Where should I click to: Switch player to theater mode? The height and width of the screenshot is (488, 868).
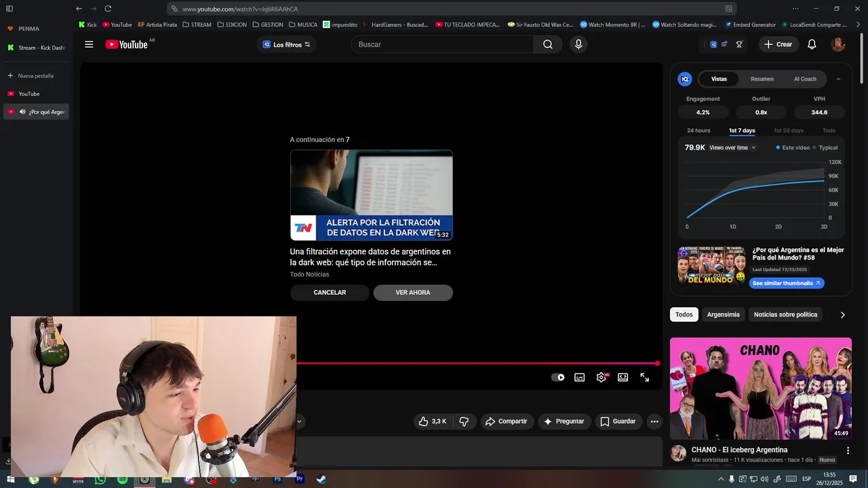point(623,378)
